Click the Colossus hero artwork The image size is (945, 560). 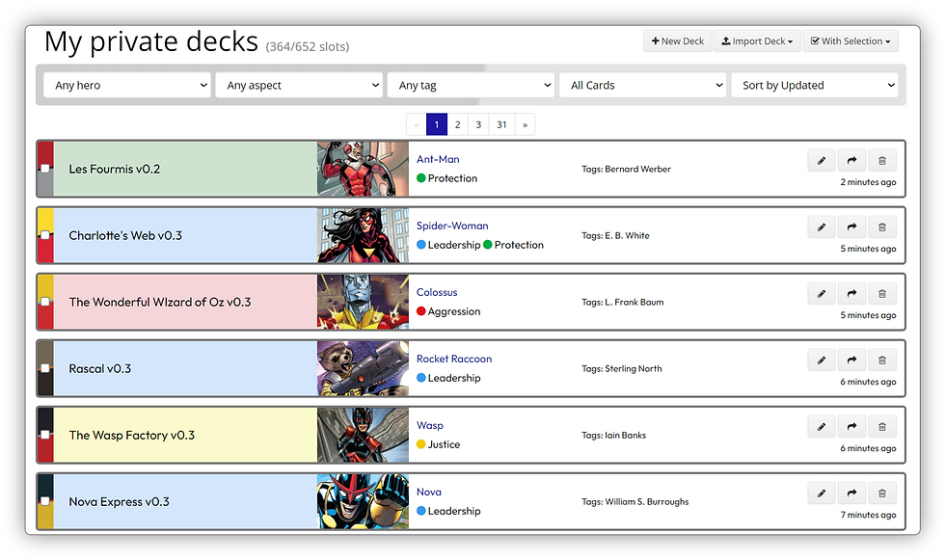pos(363,302)
